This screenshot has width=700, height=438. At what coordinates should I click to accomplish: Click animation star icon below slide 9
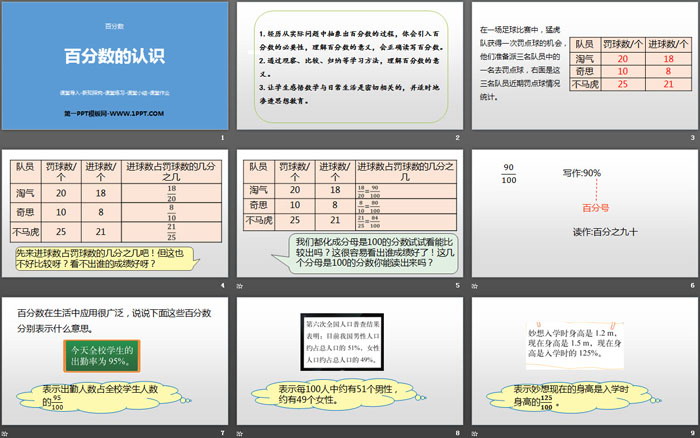tap(475, 434)
